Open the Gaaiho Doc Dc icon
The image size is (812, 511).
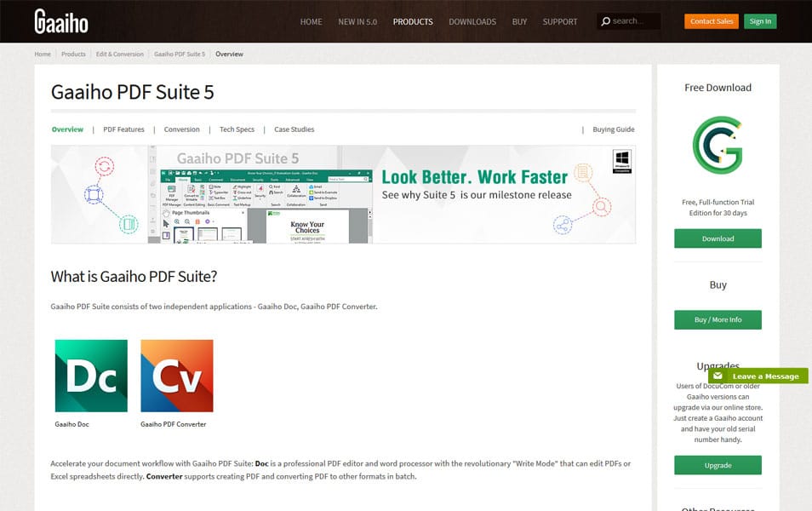coord(91,376)
